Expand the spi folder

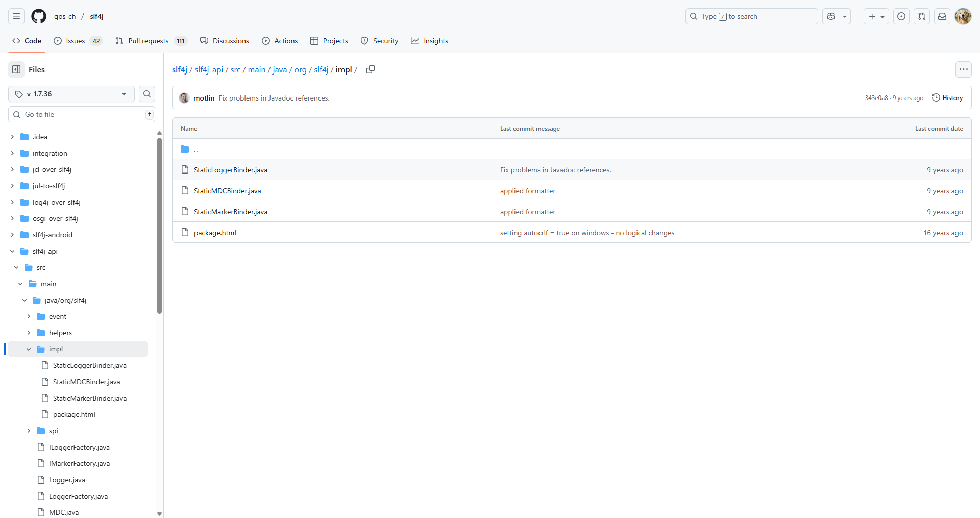29,431
